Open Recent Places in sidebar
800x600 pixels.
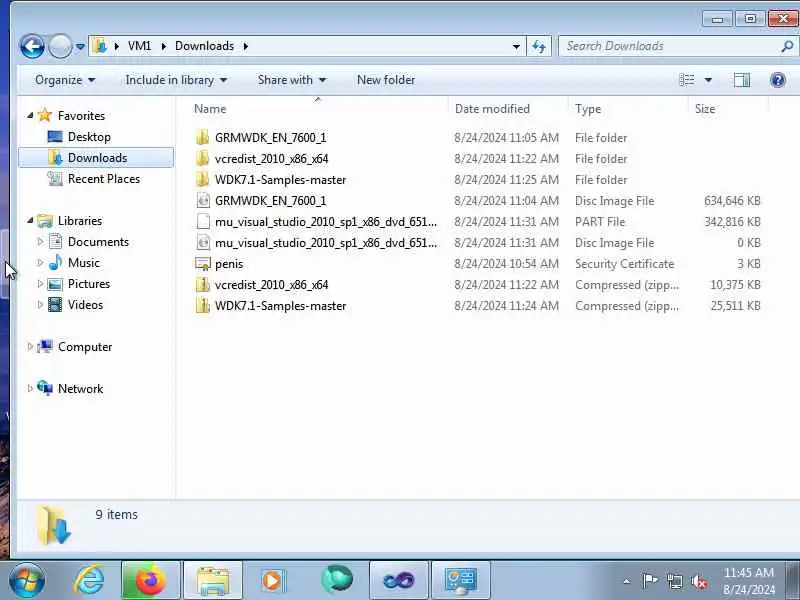click(104, 179)
